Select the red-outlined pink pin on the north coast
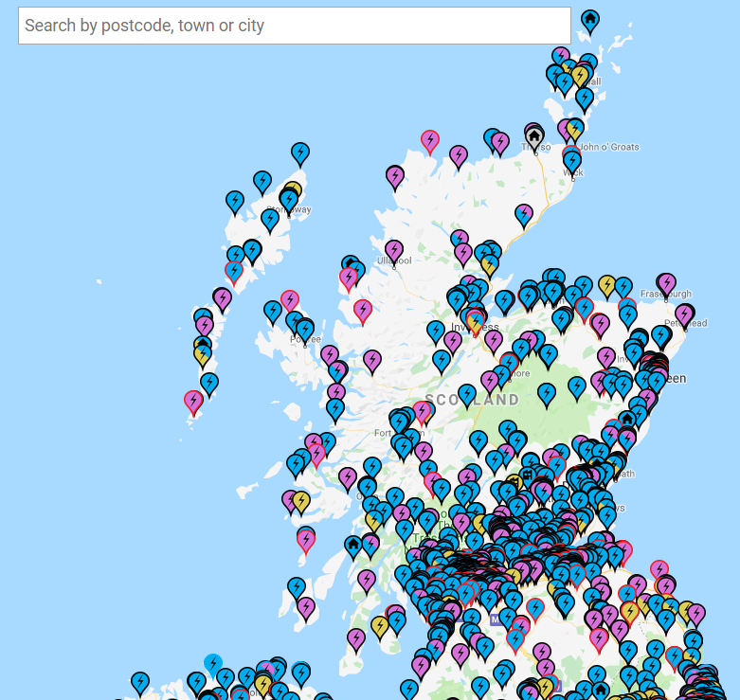 coord(430,142)
